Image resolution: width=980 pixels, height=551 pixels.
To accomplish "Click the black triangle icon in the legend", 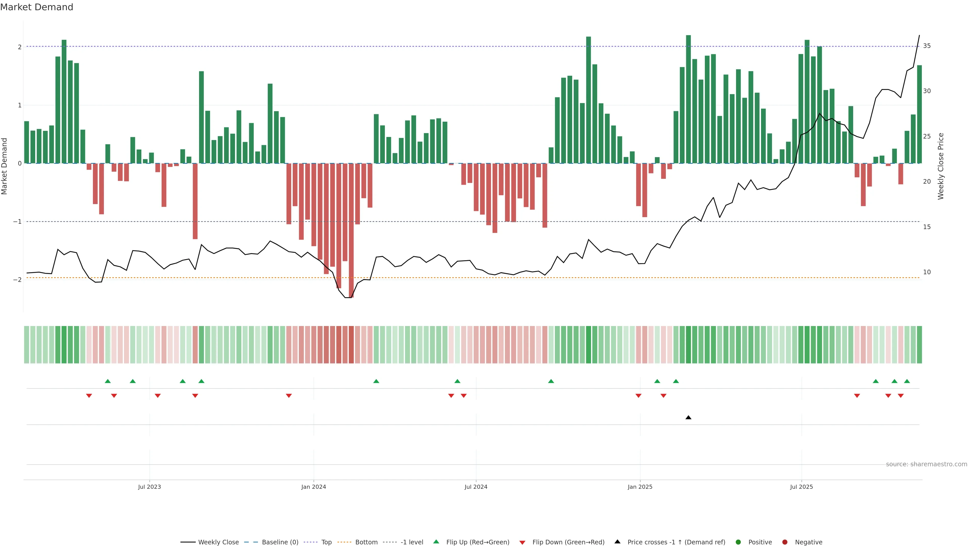I will pos(617,542).
